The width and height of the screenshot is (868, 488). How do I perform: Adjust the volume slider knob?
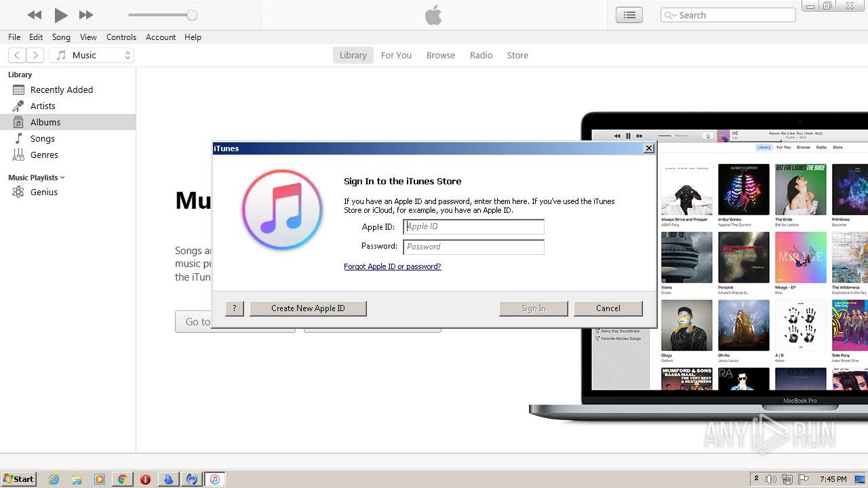click(x=192, y=15)
